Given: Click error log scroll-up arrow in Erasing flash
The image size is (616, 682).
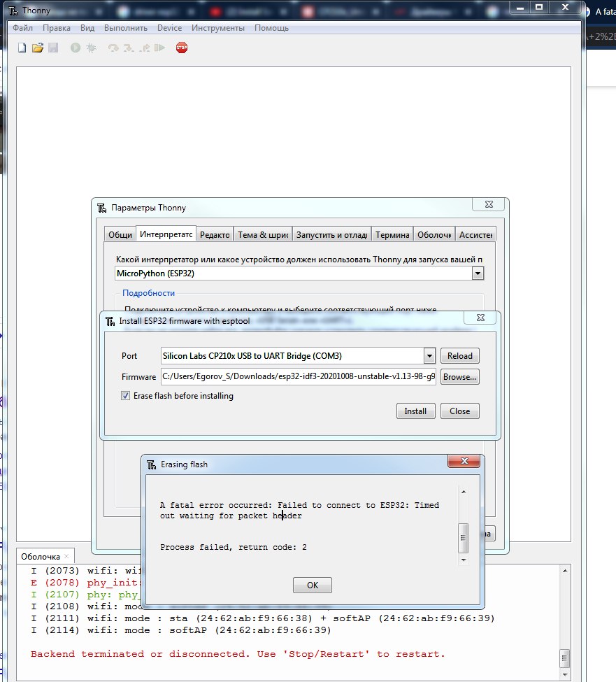Looking at the screenshot, I should pos(464,492).
